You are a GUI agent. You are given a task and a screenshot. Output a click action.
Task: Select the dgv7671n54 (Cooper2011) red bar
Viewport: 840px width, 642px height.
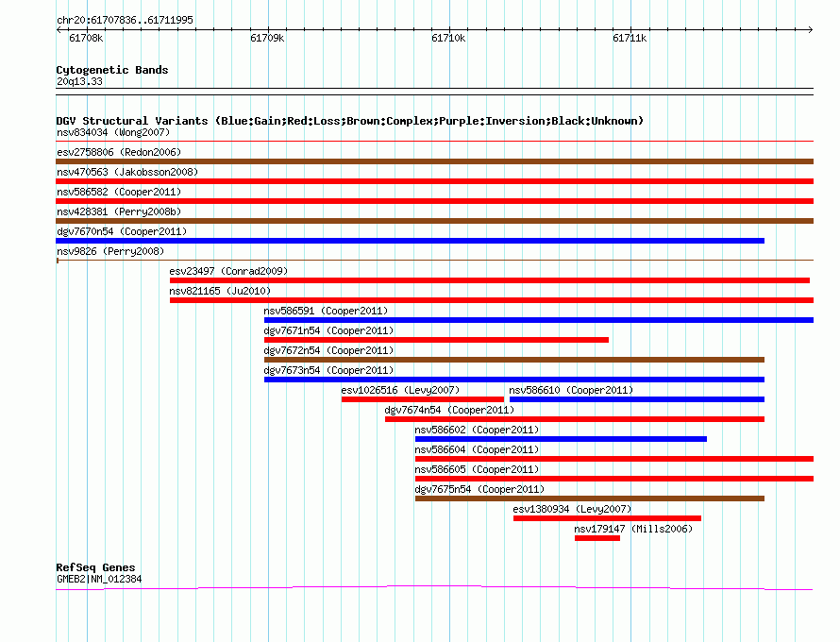pos(436,340)
